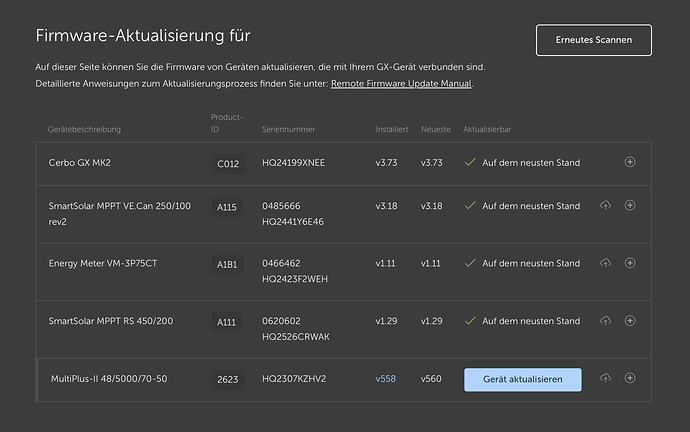Select the C012 product ID badge

(228, 164)
